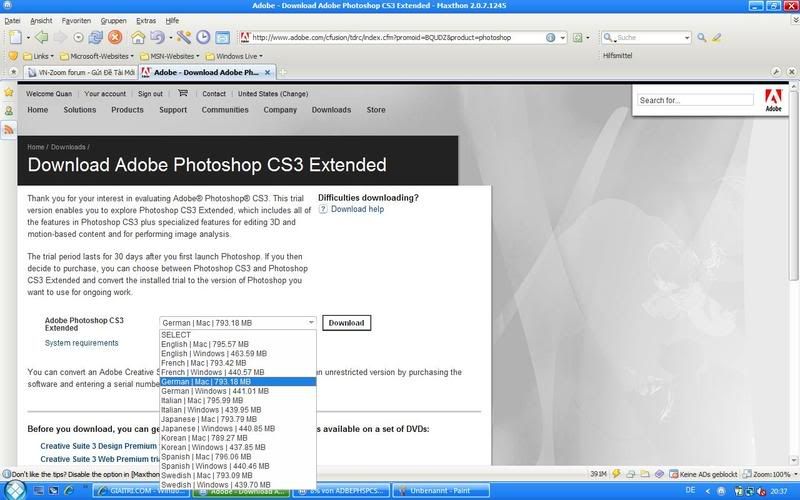800x500 pixels.
Task: Click the Windows Start orb
Action: point(14,490)
